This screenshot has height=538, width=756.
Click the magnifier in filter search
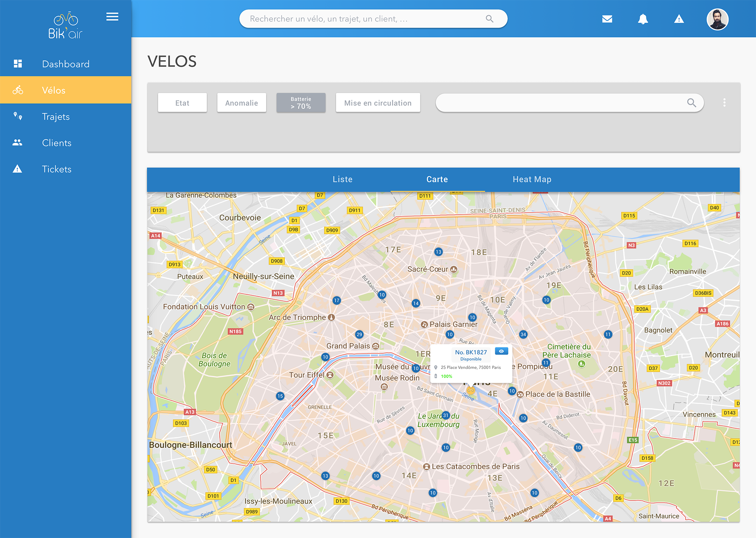[691, 103]
